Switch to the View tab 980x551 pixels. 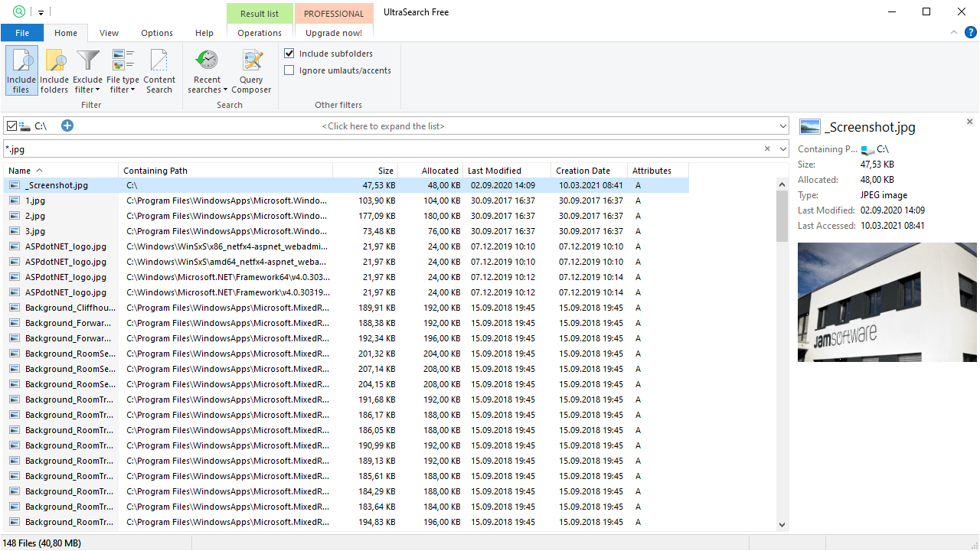[x=109, y=33]
